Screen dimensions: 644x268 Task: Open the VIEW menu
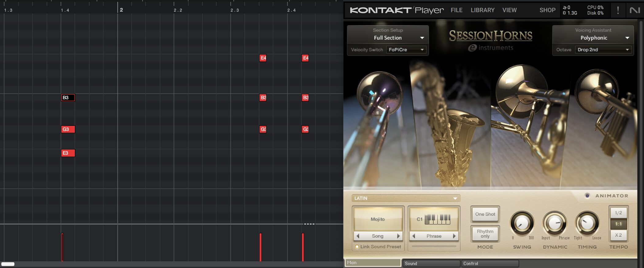pyautogui.click(x=509, y=10)
